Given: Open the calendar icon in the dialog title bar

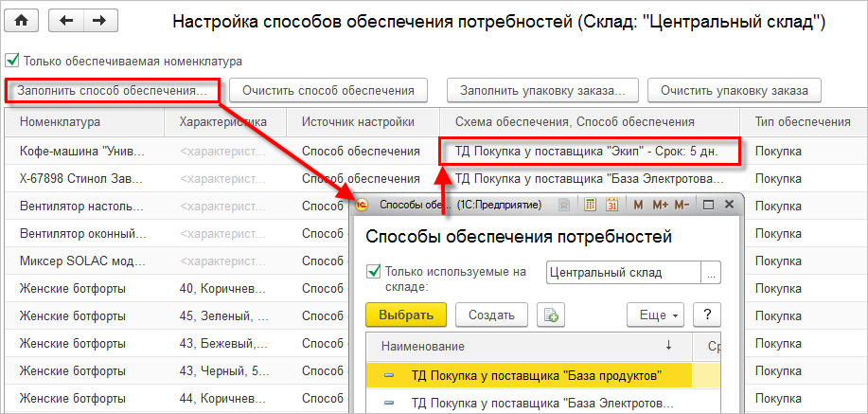Looking at the screenshot, I should click(x=611, y=204).
